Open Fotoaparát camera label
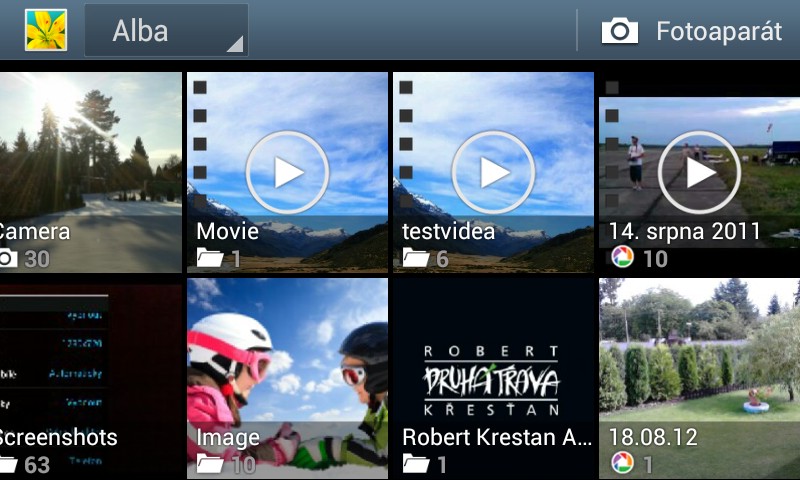Viewport: 800px width, 480px height. click(x=719, y=31)
